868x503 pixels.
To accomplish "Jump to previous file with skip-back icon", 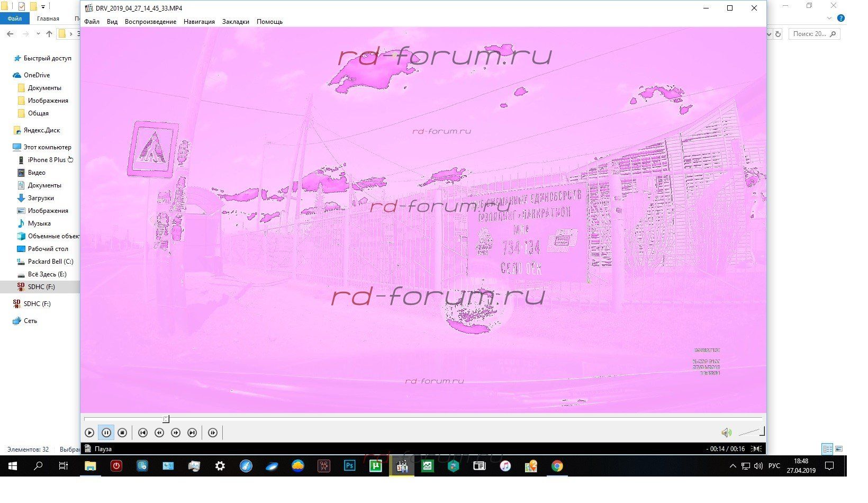I will coord(142,433).
